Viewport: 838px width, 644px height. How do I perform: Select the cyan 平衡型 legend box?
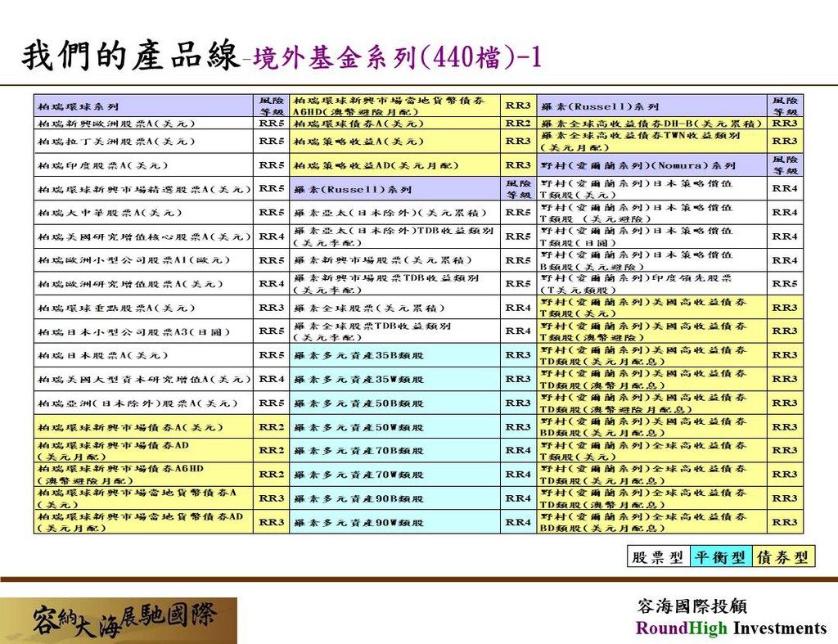click(x=720, y=557)
